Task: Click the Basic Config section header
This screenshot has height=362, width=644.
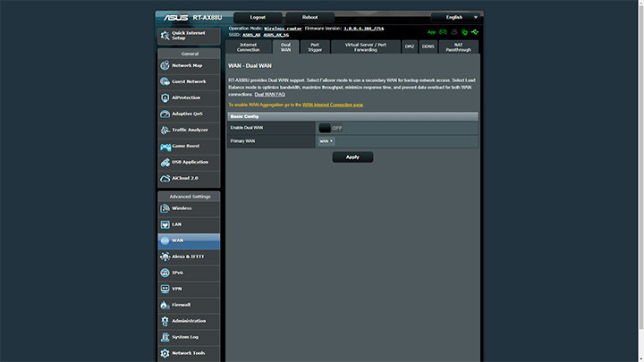Action: point(352,116)
